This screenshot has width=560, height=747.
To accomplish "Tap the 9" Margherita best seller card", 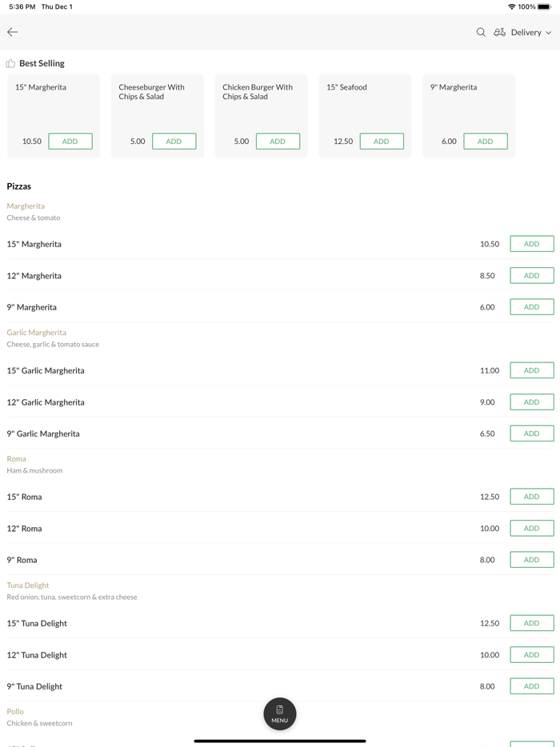I will pyautogui.click(x=468, y=104).
